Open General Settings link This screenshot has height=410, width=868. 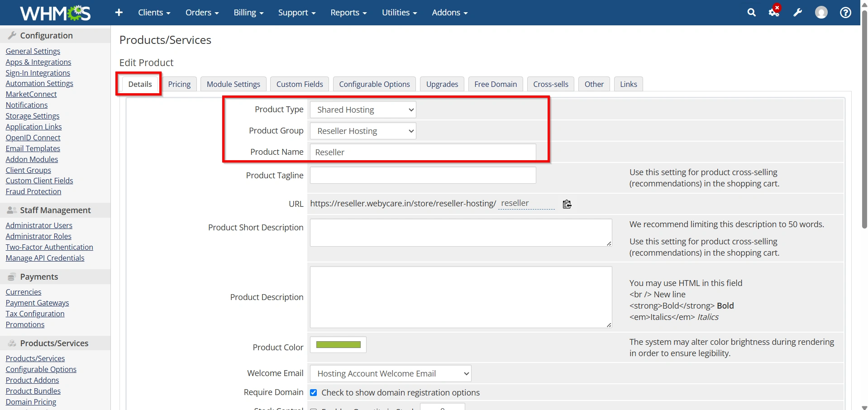pyautogui.click(x=33, y=51)
